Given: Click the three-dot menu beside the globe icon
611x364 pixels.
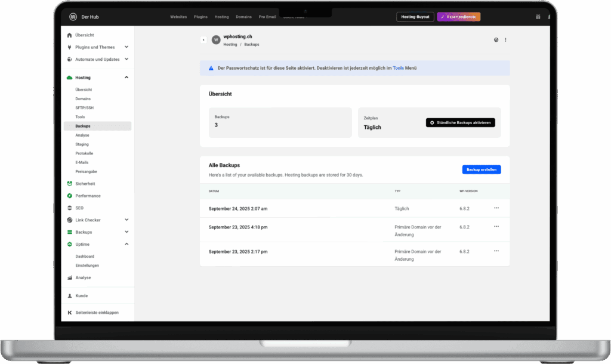Looking at the screenshot, I should [505, 39].
